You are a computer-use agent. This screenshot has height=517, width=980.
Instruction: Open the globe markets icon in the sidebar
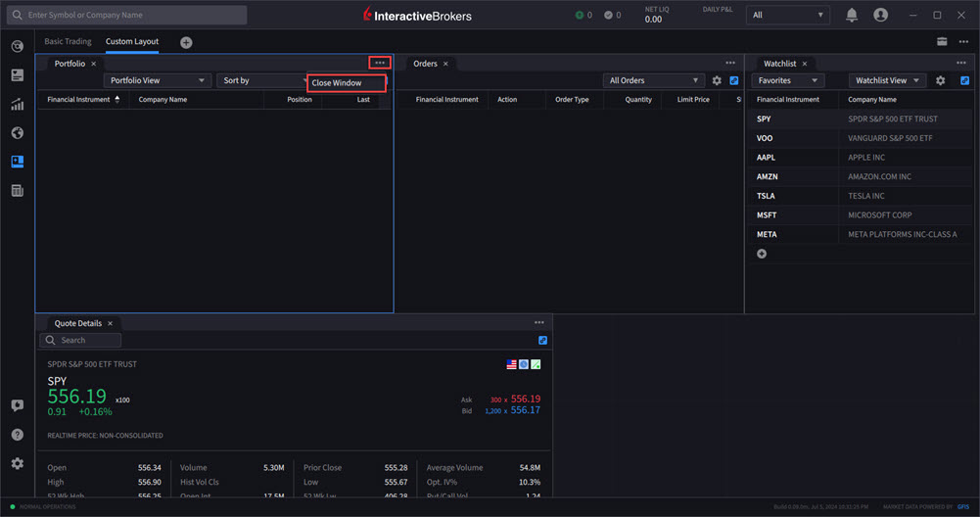pyautogui.click(x=18, y=133)
